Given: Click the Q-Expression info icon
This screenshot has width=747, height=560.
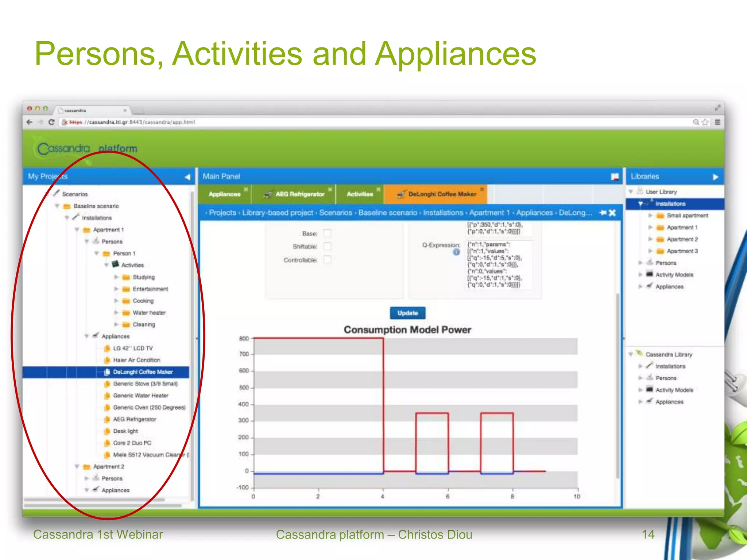Looking at the screenshot, I should pos(456,252).
